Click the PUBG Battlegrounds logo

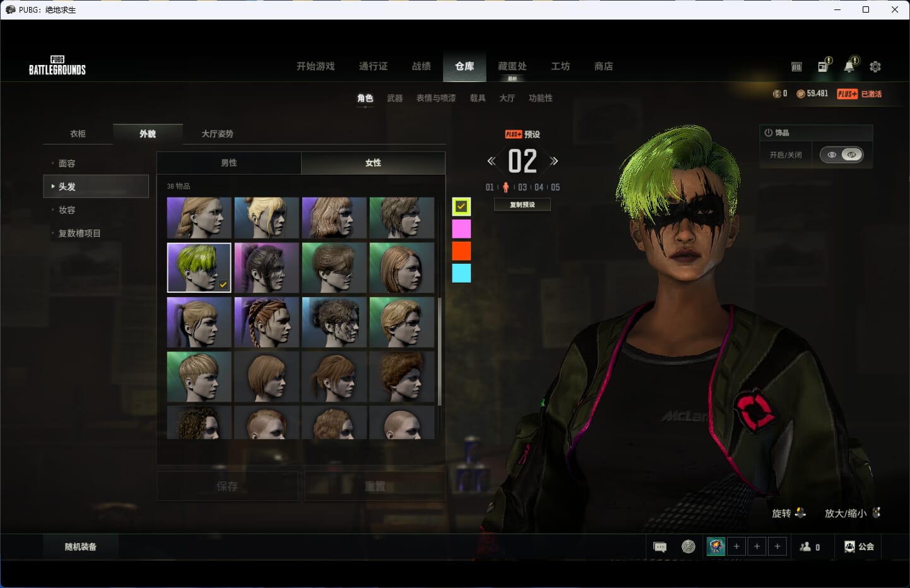pyautogui.click(x=57, y=66)
